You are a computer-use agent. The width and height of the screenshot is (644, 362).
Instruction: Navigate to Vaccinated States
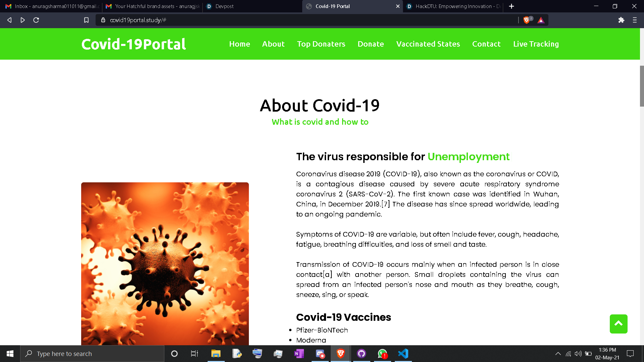click(x=428, y=44)
